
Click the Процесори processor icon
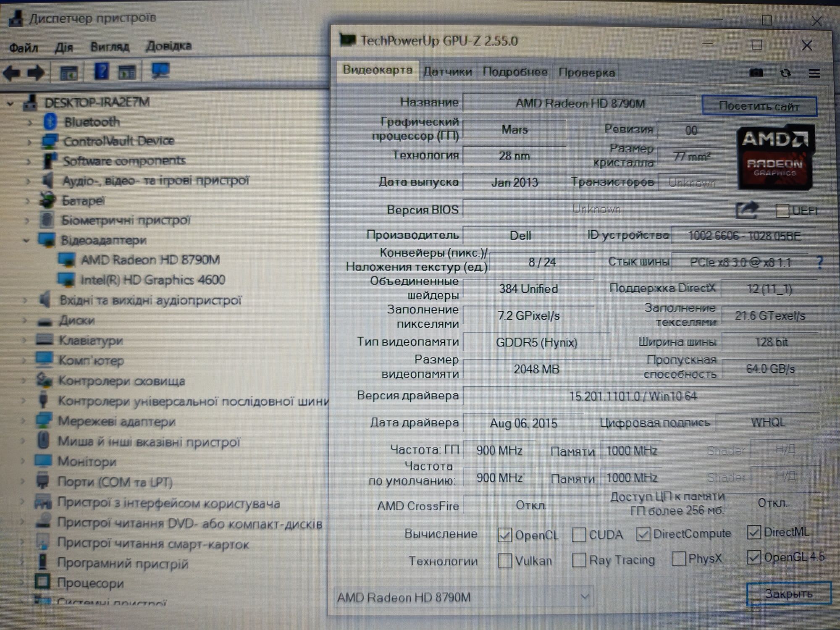coord(42,582)
